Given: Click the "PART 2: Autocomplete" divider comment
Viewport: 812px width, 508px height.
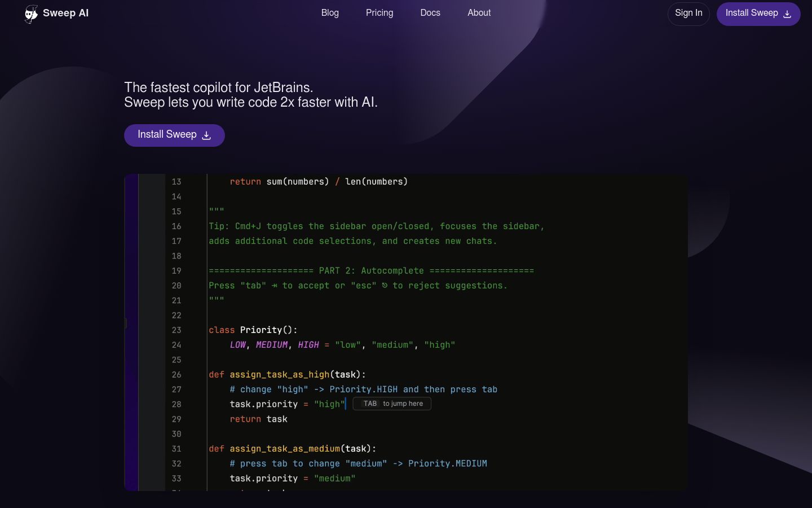Looking at the screenshot, I should [371, 271].
